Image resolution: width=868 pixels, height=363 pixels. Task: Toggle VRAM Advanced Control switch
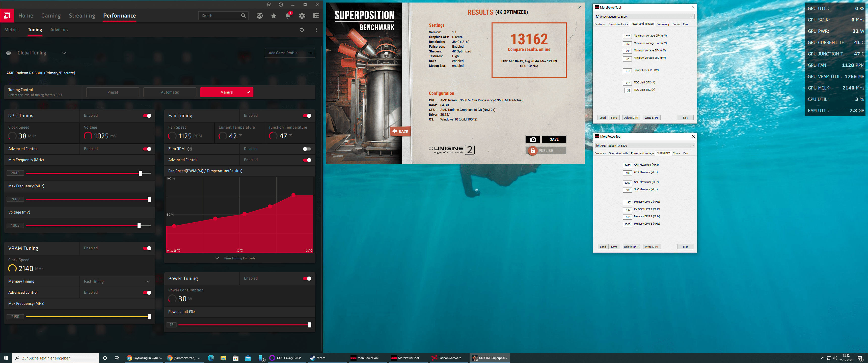[x=147, y=293]
